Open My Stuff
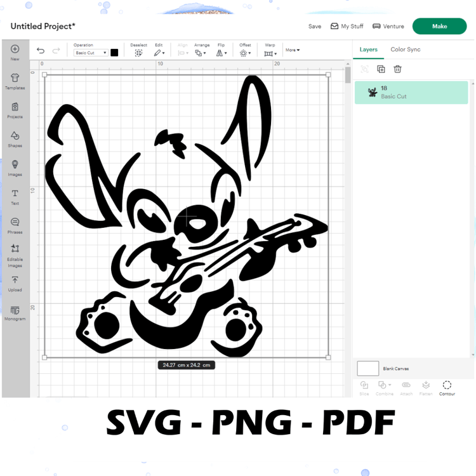This screenshot has width=476, height=476. pos(347,27)
